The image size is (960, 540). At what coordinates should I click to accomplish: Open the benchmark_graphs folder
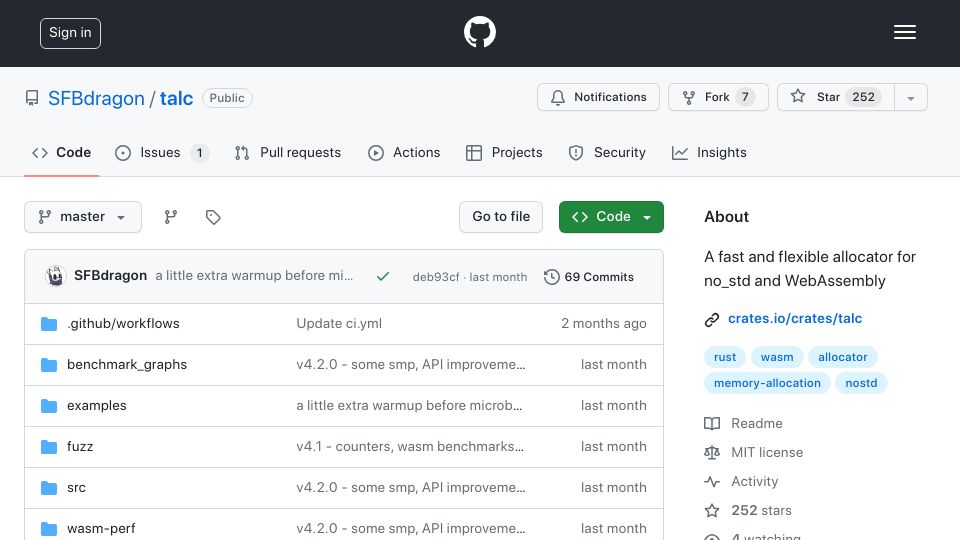[x=127, y=364]
